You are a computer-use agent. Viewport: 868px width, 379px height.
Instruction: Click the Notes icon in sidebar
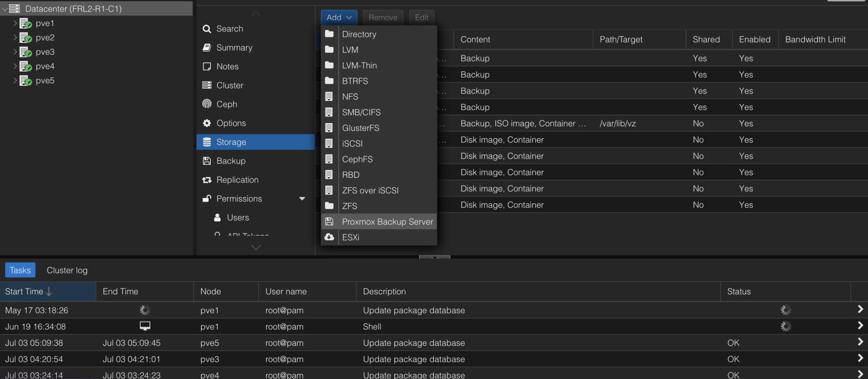pyautogui.click(x=207, y=67)
